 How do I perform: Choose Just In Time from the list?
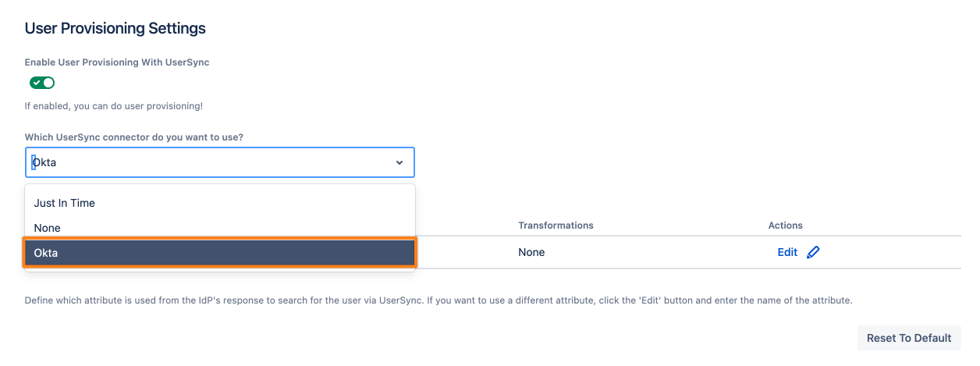[65, 203]
